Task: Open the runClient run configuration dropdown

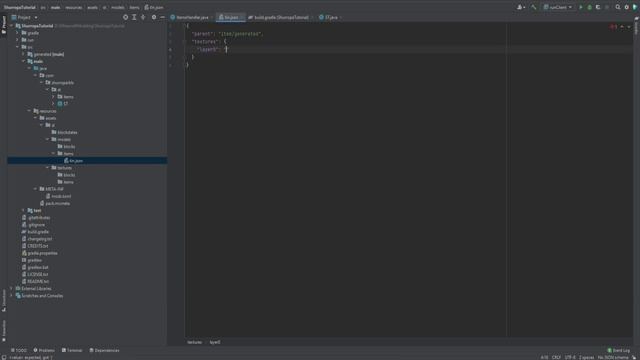Action: pyautogui.click(x=558, y=7)
